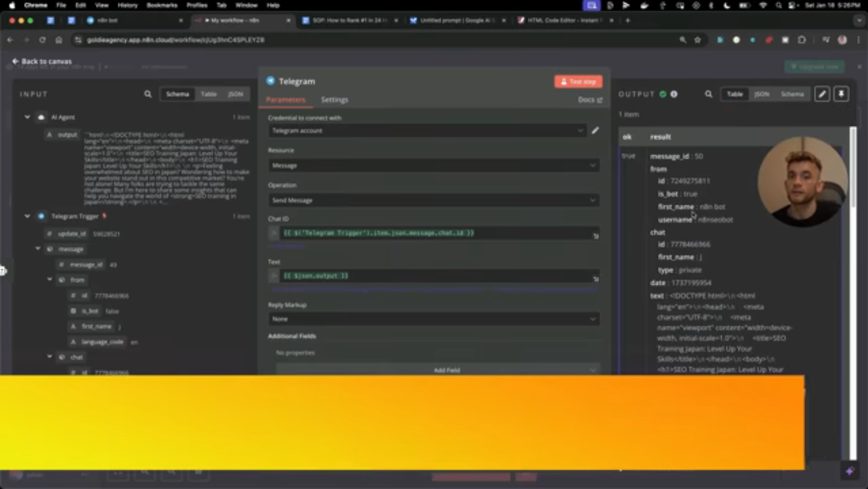
Task: Click the result column header
Action: pos(660,137)
